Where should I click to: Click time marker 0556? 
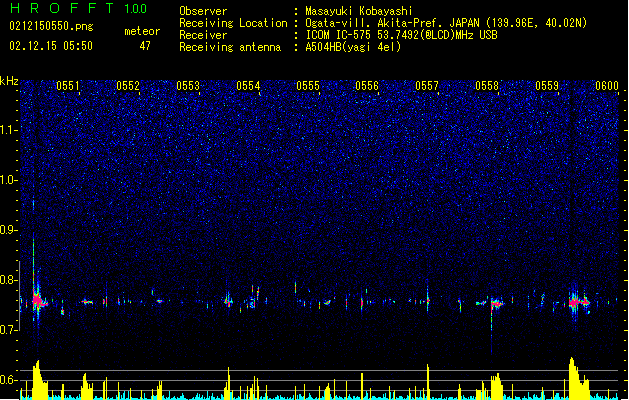point(367,86)
